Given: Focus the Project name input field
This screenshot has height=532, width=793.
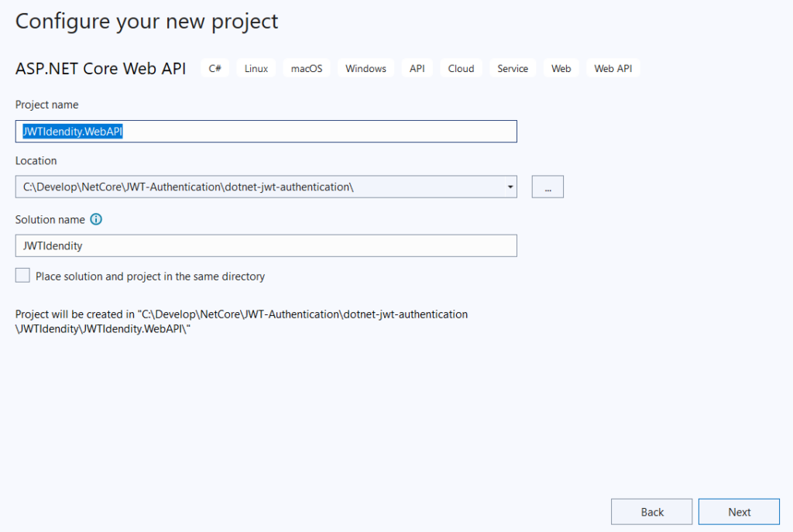Looking at the screenshot, I should 266,132.
